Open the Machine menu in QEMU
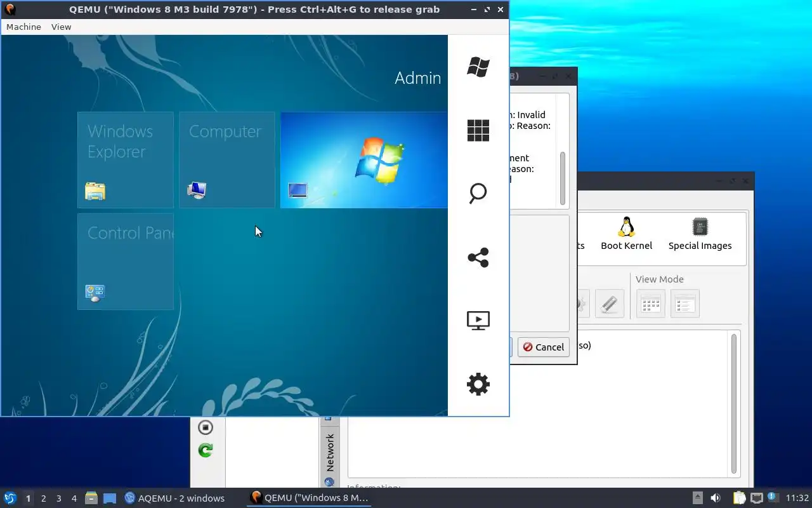Viewport: 812px width, 508px height. [x=23, y=27]
